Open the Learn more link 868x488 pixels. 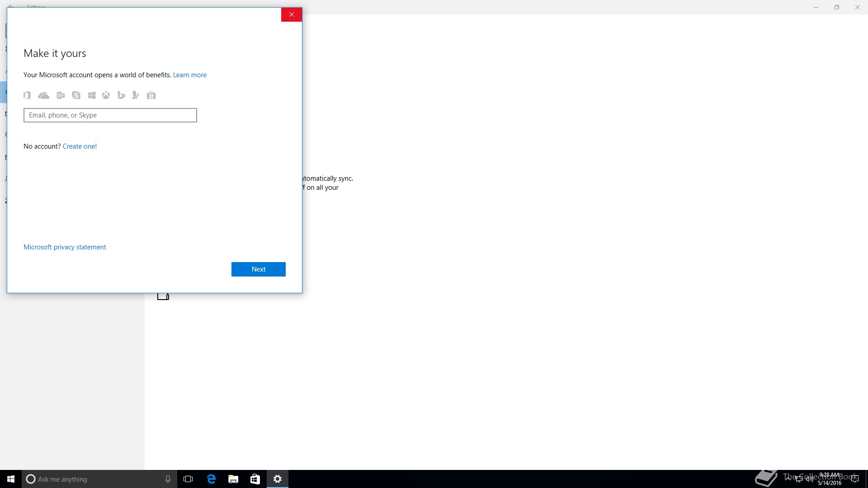tap(190, 75)
